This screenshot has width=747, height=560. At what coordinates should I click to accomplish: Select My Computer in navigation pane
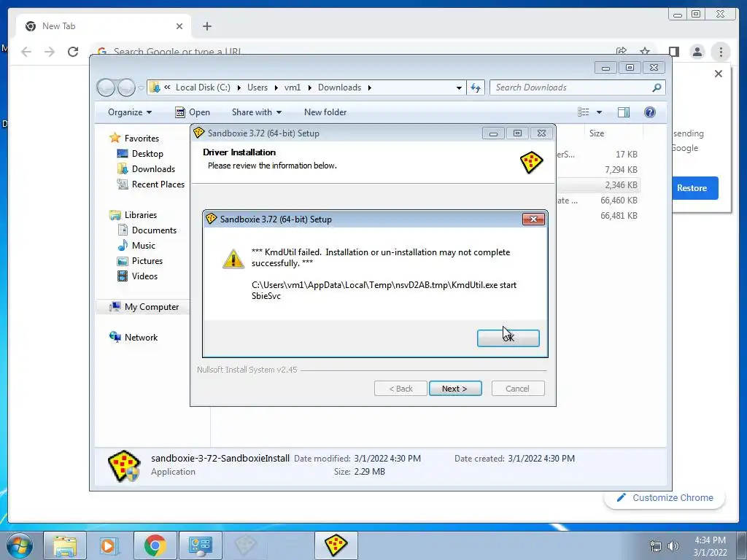(152, 307)
